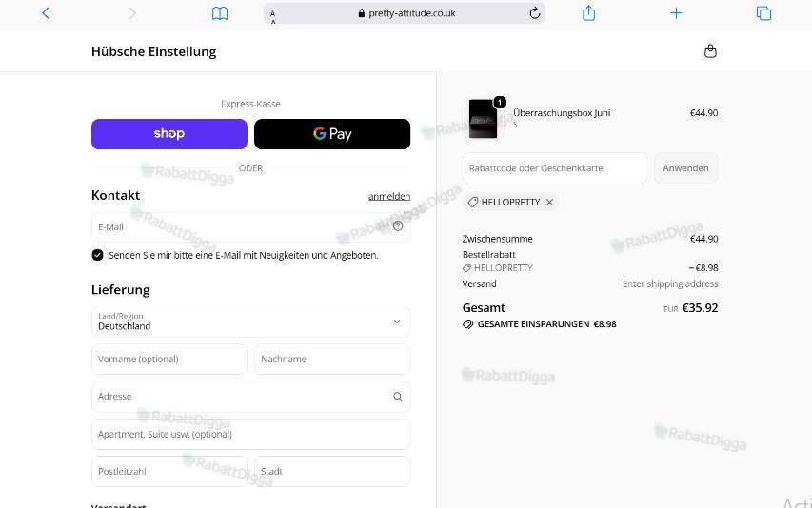Focus the Rabattcode oder Geschenkkarte field
812x508 pixels.
coord(555,168)
